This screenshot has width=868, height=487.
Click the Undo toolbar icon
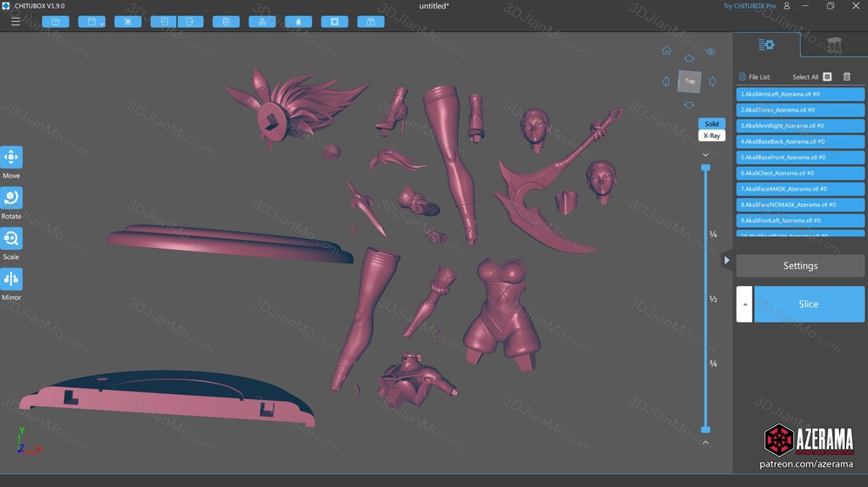164,21
